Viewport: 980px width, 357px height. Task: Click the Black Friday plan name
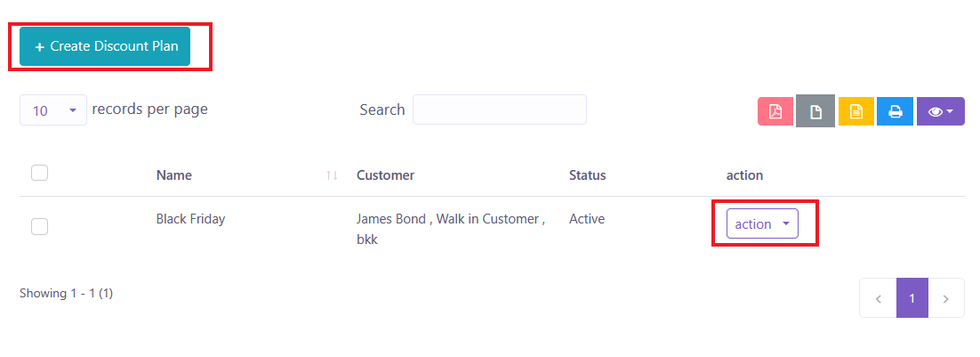point(190,219)
